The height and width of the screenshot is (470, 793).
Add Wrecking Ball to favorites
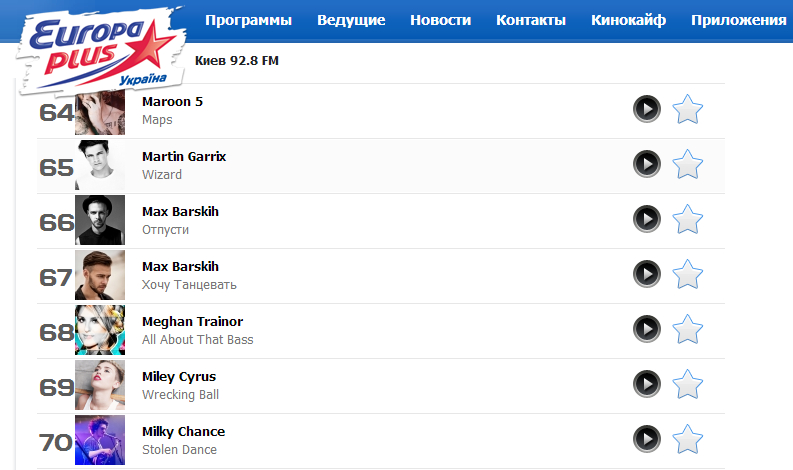click(x=688, y=384)
